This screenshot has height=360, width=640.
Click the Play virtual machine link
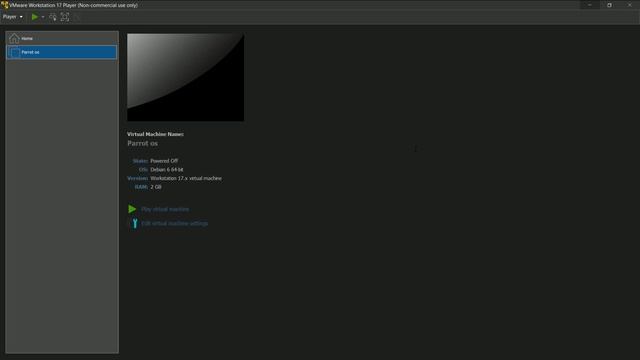tap(165, 209)
